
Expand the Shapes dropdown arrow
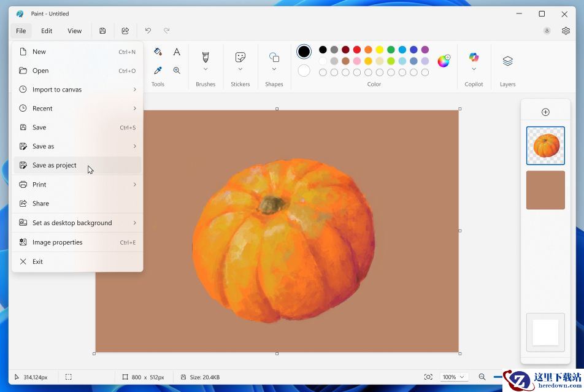coord(274,69)
